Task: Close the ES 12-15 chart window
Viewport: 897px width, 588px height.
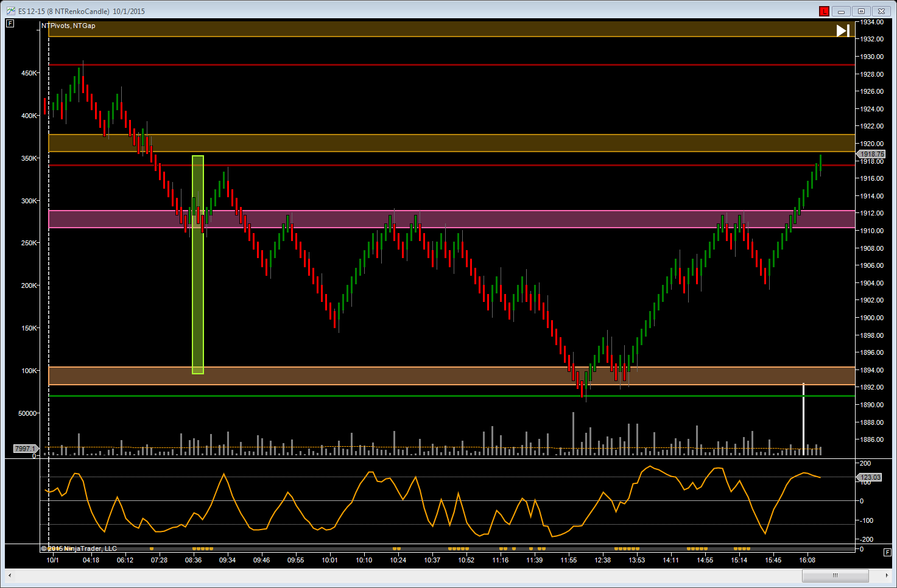Action: (x=881, y=11)
